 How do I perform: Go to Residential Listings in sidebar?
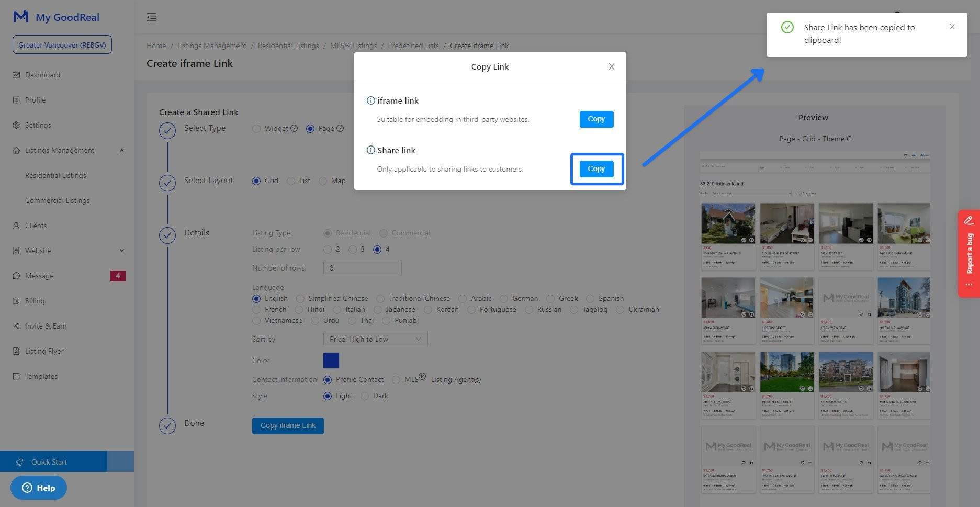click(x=55, y=175)
